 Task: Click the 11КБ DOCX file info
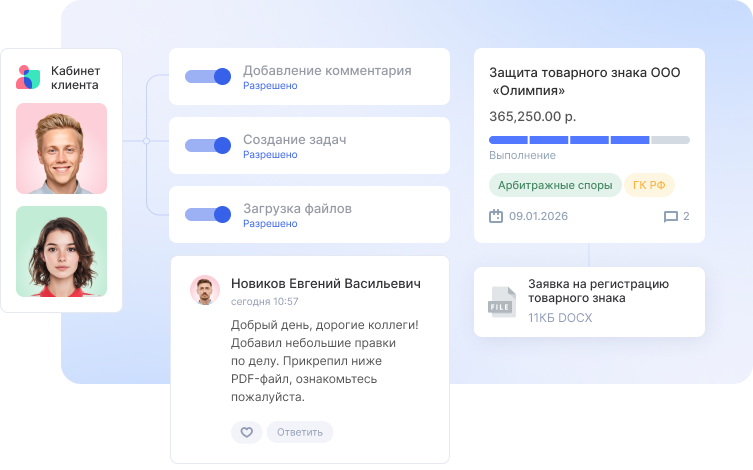coord(560,318)
